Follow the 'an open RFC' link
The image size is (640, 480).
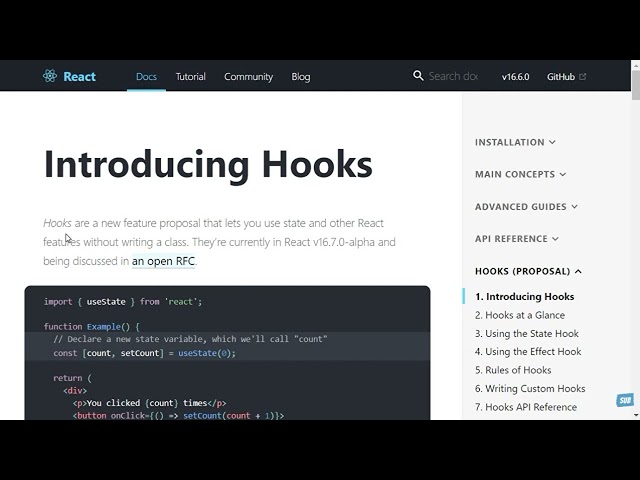[x=163, y=261]
